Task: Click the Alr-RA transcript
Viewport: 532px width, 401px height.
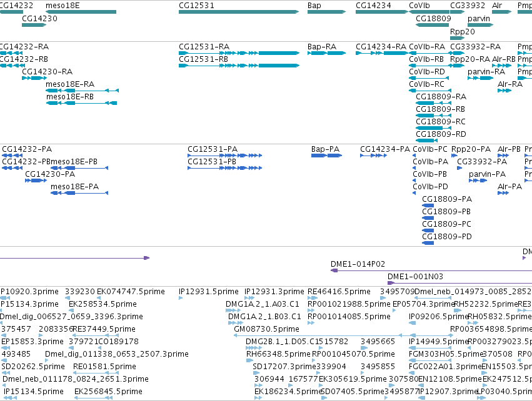Action: pyautogui.click(x=504, y=91)
